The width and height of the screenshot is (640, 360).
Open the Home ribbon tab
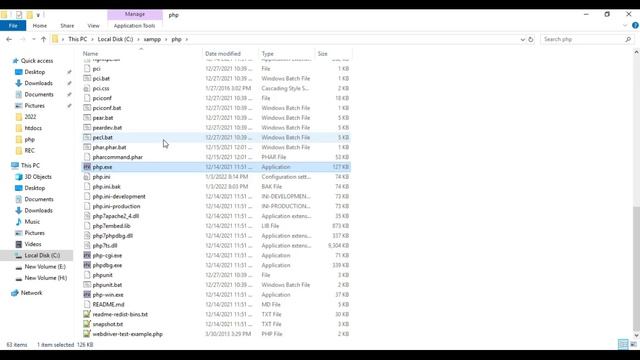40,26
